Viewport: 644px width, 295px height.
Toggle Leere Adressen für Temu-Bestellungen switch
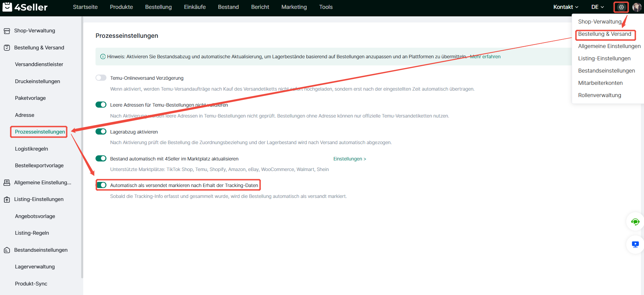pyautogui.click(x=101, y=105)
